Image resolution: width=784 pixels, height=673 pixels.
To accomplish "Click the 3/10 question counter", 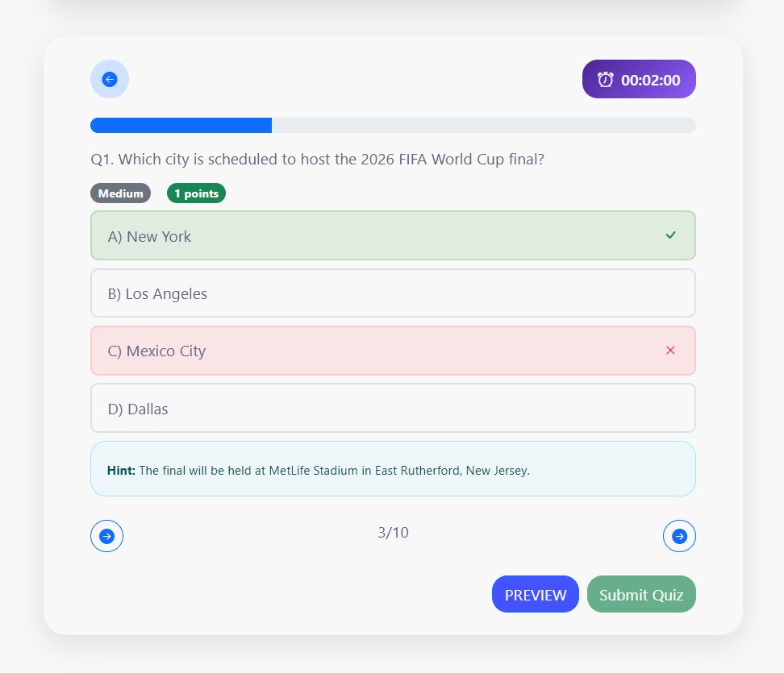I will coord(393,533).
